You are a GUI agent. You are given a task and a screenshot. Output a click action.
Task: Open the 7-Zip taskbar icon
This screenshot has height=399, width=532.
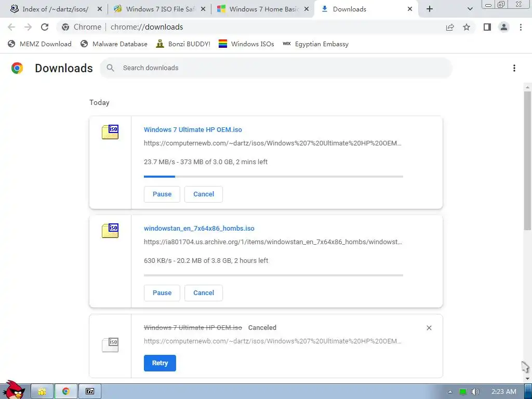click(89, 392)
